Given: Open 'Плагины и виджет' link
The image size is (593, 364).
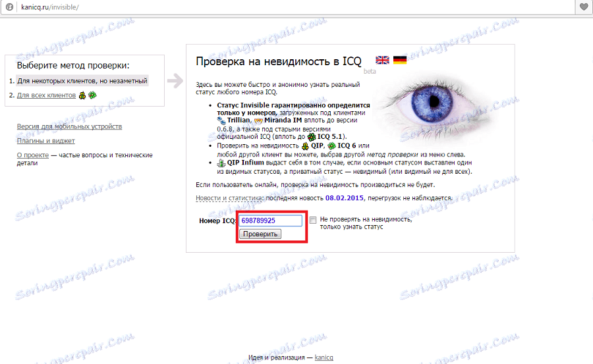Looking at the screenshot, I should coord(45,141).
